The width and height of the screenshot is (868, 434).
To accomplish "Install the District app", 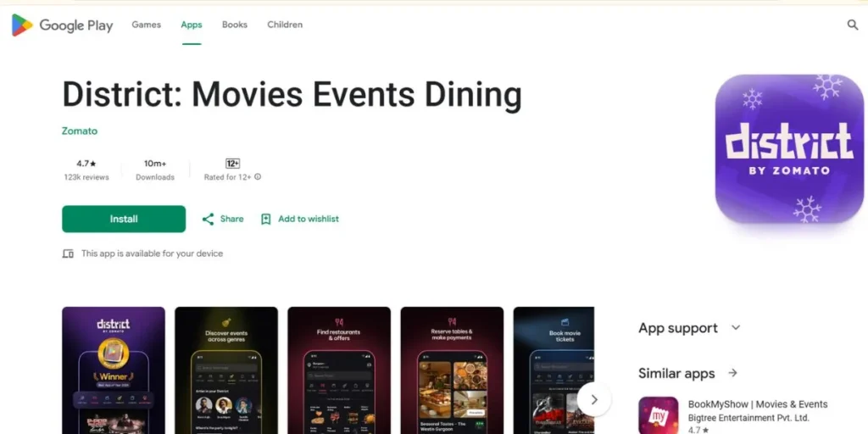I will point(124,220).
